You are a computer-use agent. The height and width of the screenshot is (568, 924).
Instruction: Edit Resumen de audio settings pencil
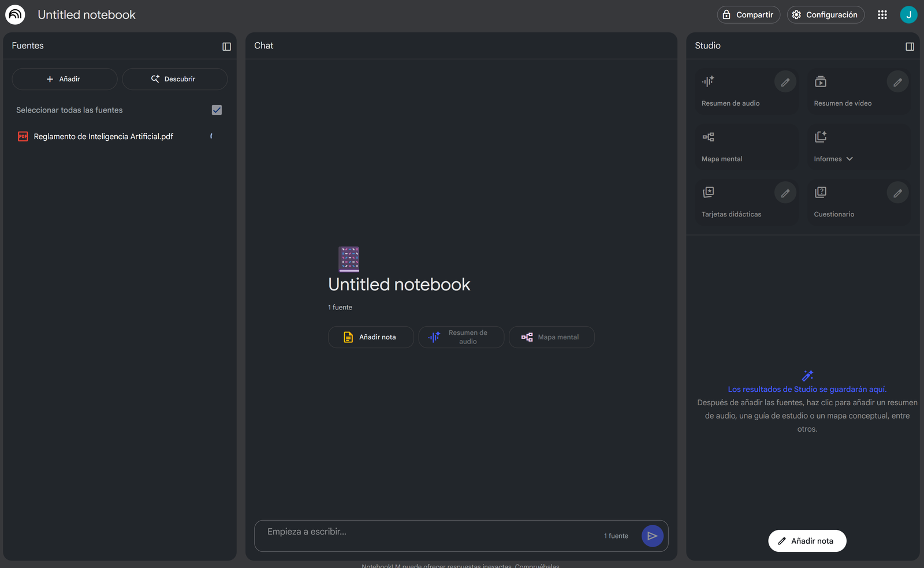785,82
